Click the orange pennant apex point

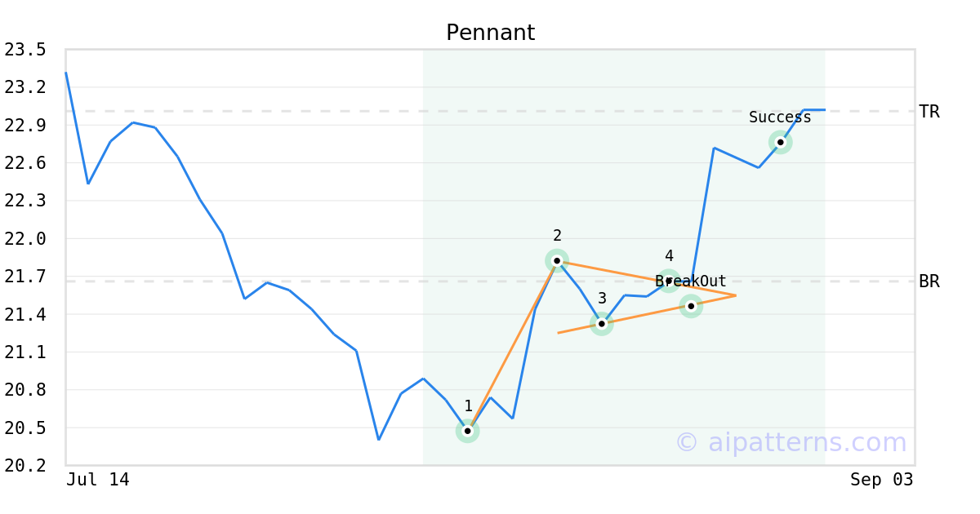point(736,295)
